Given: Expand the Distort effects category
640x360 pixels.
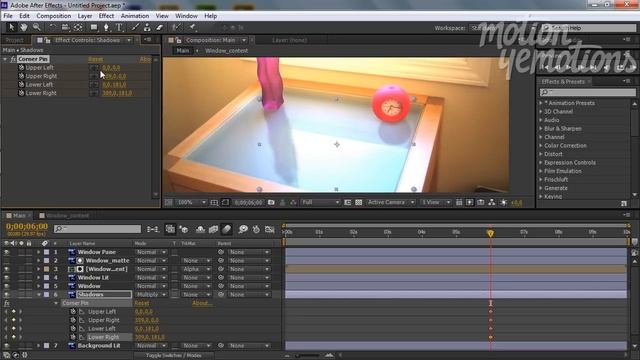Looking at the screenshot, I should 541,154.
